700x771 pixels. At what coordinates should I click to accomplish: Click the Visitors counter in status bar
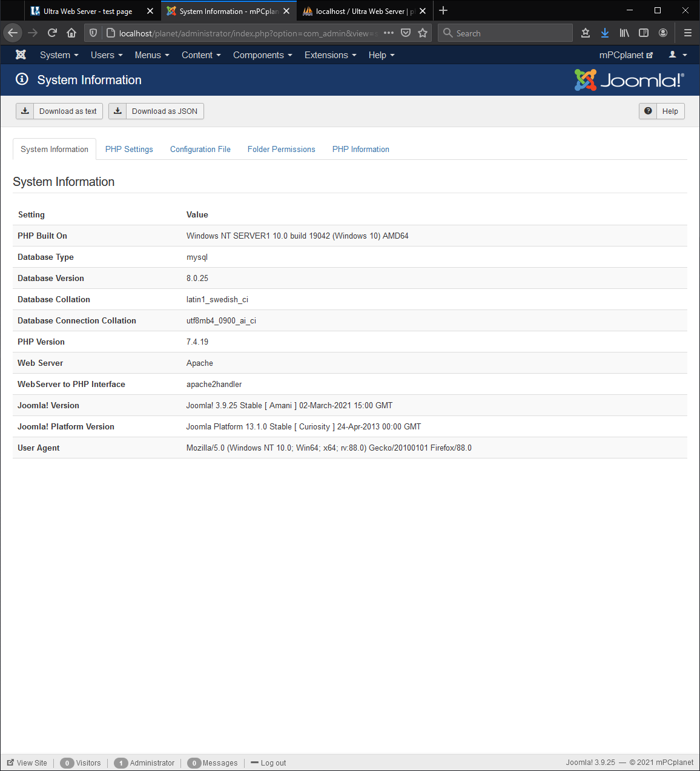81,763
